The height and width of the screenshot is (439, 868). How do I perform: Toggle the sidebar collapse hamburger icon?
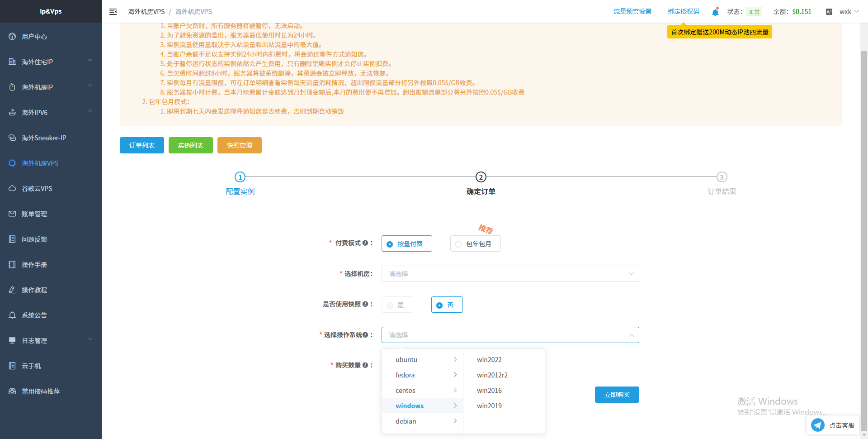click(x=113, y=12)
